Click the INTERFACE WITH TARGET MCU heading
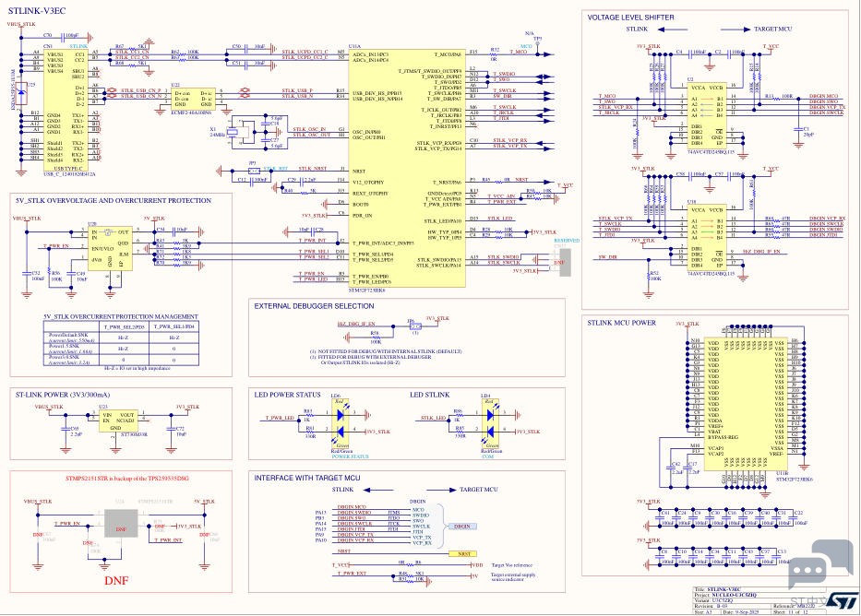 307,479
